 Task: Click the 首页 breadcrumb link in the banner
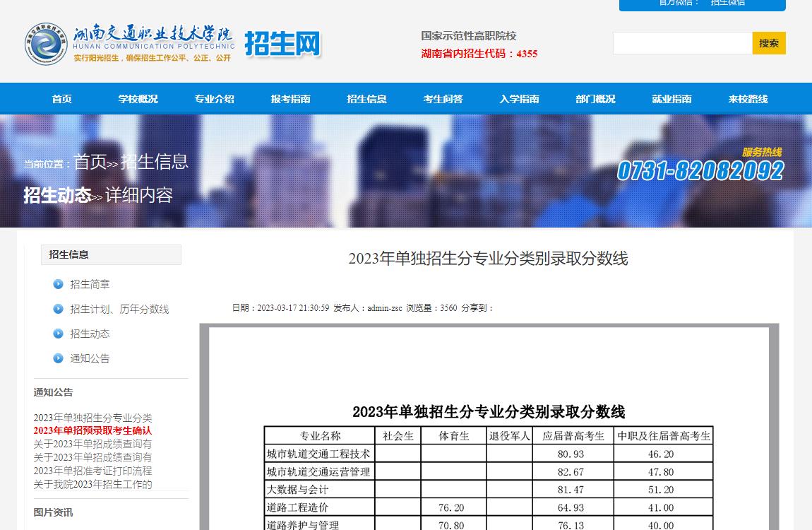pyautogui.click(x=90, y=162)
